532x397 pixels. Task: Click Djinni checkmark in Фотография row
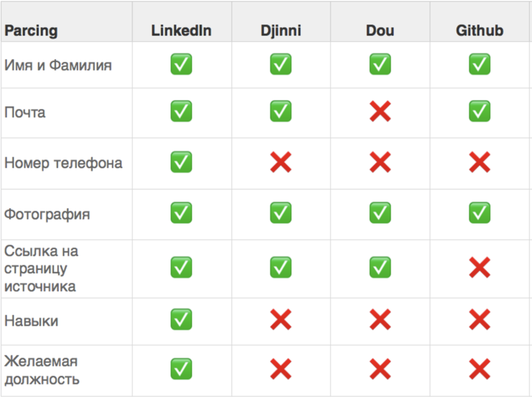281,213
